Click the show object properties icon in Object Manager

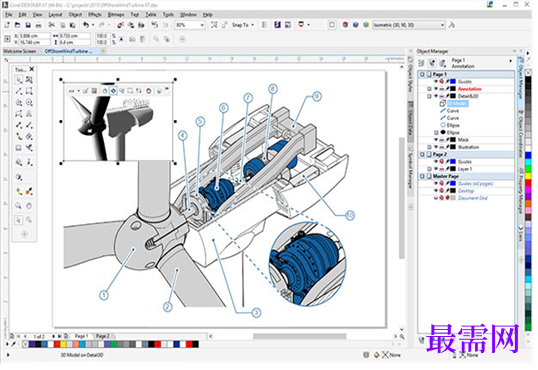(422, 63)
